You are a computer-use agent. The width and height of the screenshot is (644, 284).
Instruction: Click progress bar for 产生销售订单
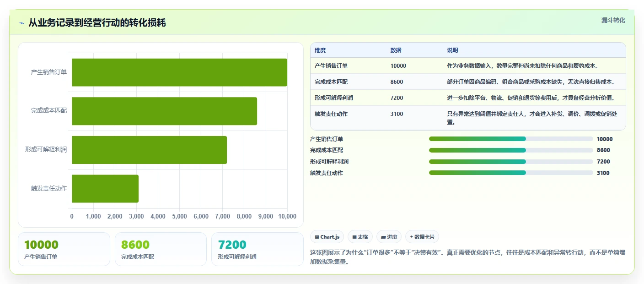511,139
